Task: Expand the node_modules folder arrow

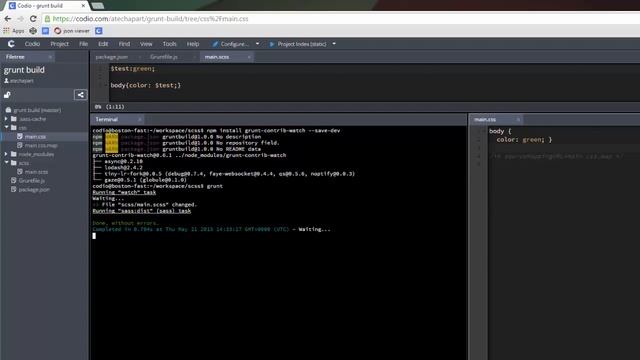Action: [6, 154]
